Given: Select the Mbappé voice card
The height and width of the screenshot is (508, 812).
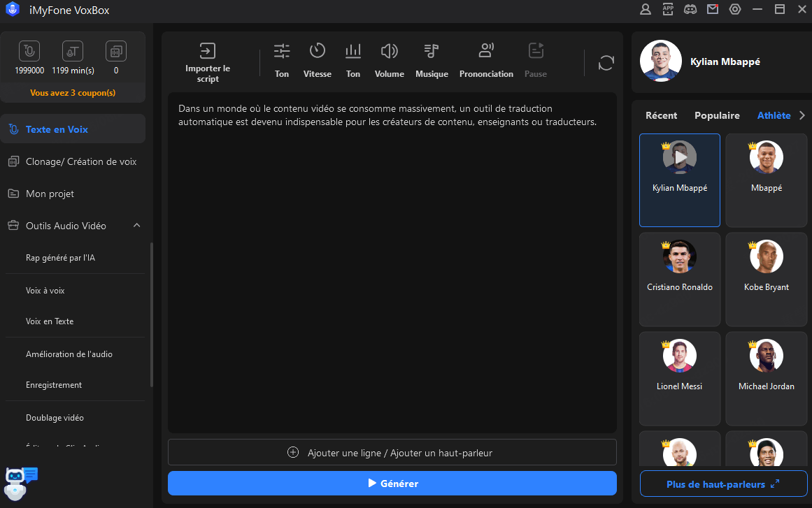Looking at the screenshot, I should click(767, 180).
